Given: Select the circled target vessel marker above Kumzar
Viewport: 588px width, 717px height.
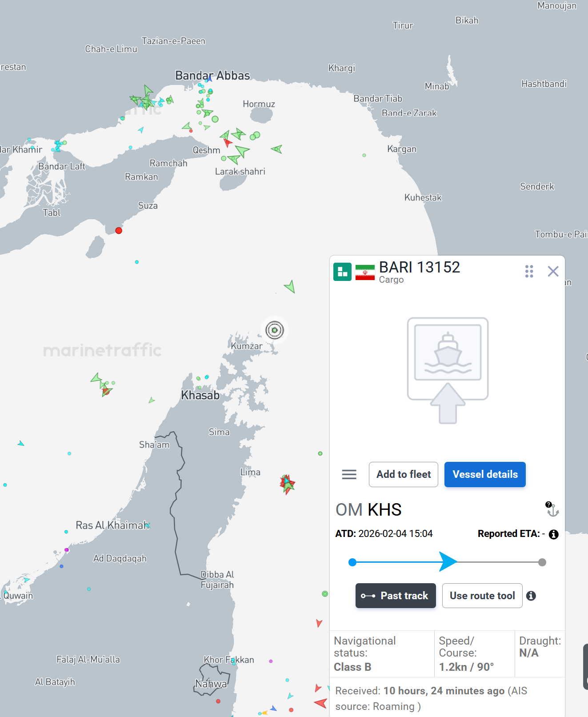Looking at the screenshot, I should coord(275,330).
